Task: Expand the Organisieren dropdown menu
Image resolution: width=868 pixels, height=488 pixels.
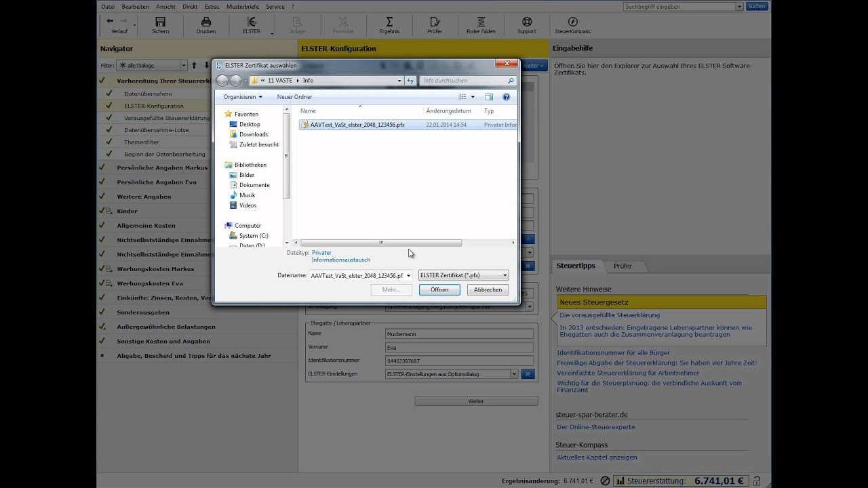Action: click(243, 97)
